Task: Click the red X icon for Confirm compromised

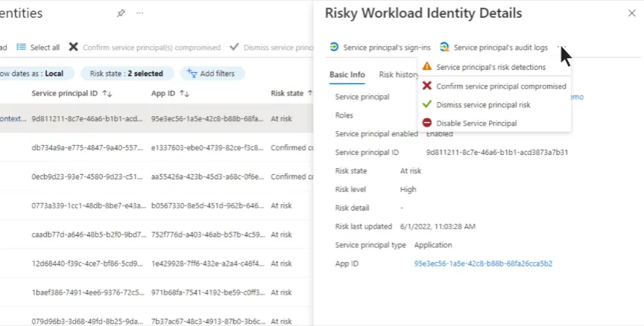Action: (x=427, y=86)
